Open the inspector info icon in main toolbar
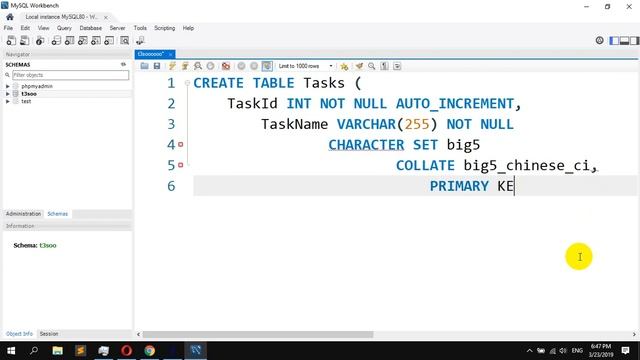640x360 pixels. (40, 40)
